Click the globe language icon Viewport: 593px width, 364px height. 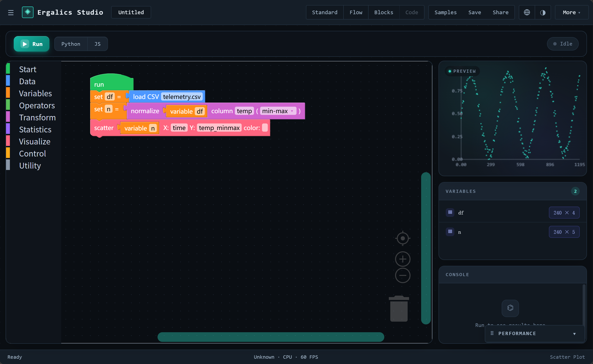[x=527, y=12]
